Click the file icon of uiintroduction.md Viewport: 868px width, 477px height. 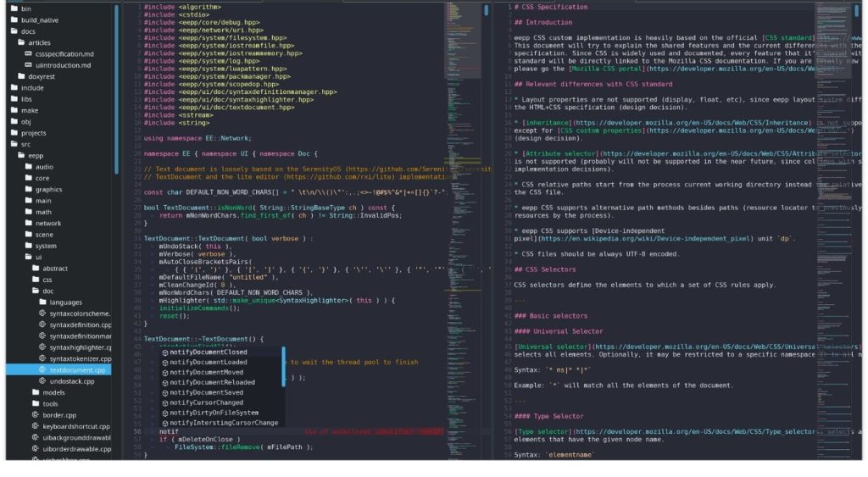point(29,64)
